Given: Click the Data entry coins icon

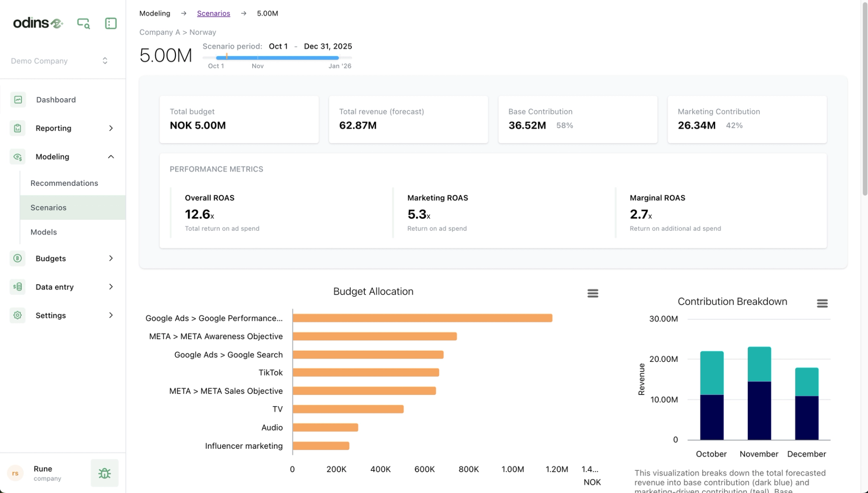Looking at the screenshot, I should [18, 287].
